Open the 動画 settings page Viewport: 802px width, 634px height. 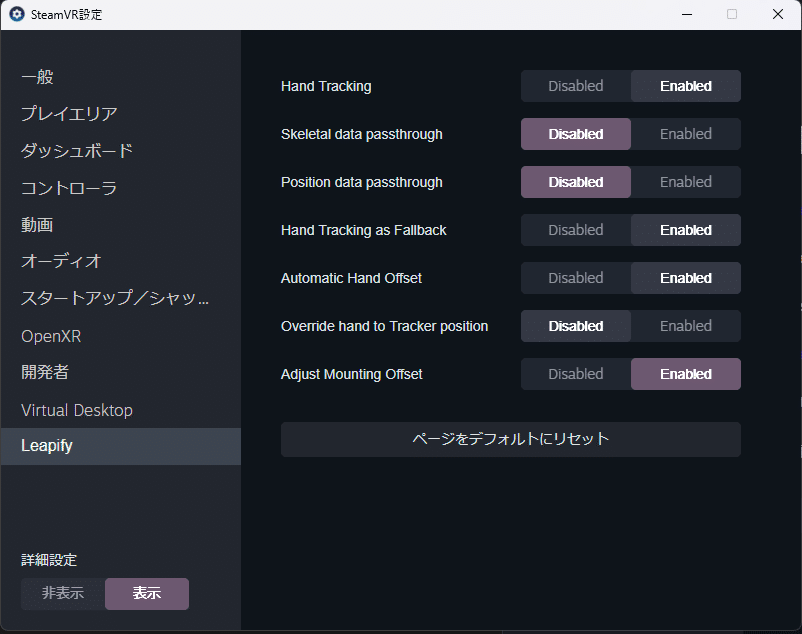click(121, 224)
